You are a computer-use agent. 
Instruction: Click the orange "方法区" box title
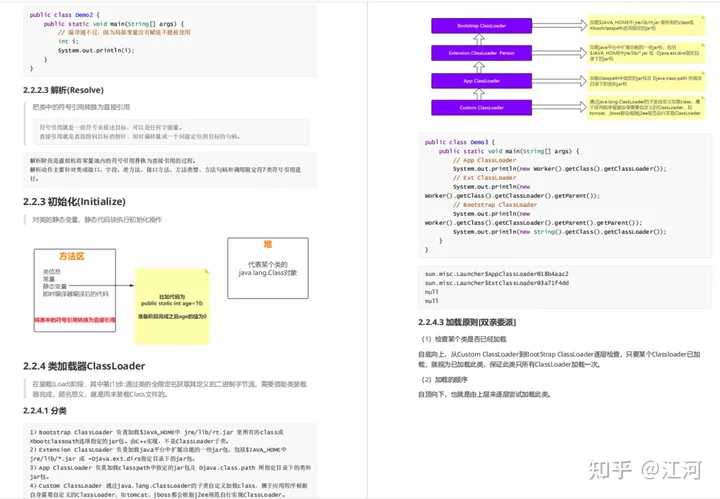[72, 256]
